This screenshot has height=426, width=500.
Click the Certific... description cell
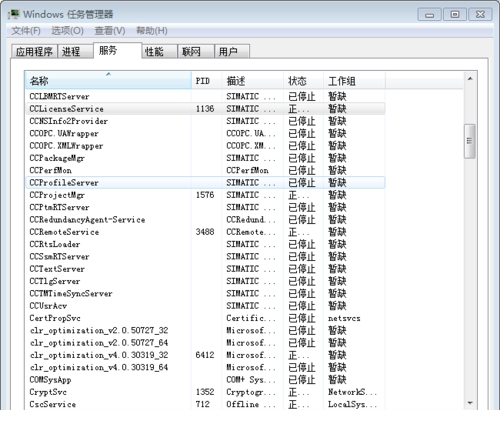tap(251, 318)
